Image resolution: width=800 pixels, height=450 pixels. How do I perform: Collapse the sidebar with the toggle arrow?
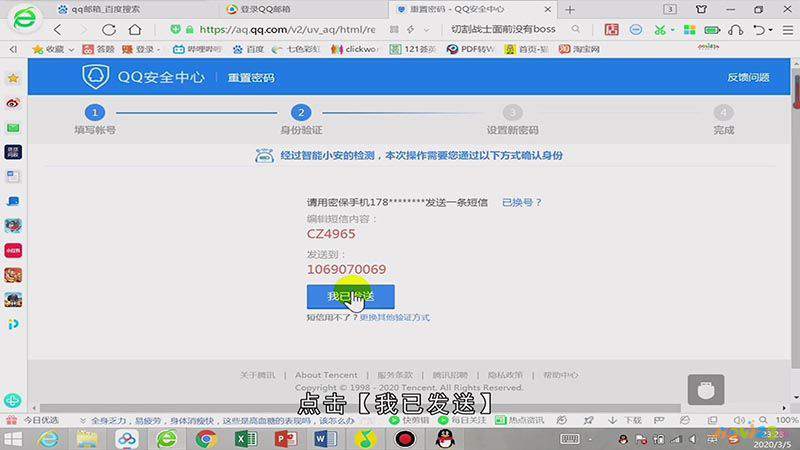pos(13,49)
